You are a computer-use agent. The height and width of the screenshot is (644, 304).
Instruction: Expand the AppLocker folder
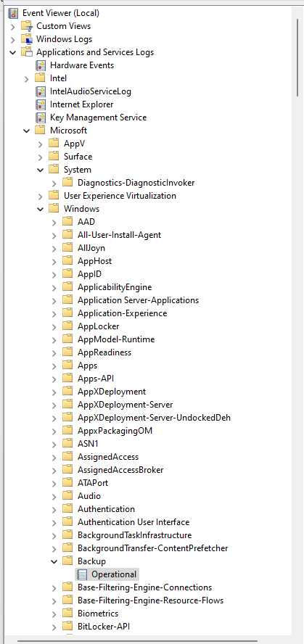[x=54, y=326]
